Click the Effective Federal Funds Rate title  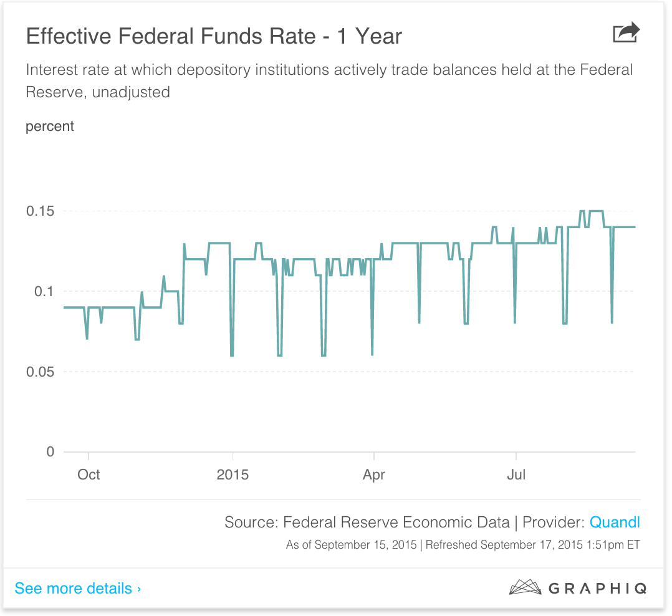point(214,36)
